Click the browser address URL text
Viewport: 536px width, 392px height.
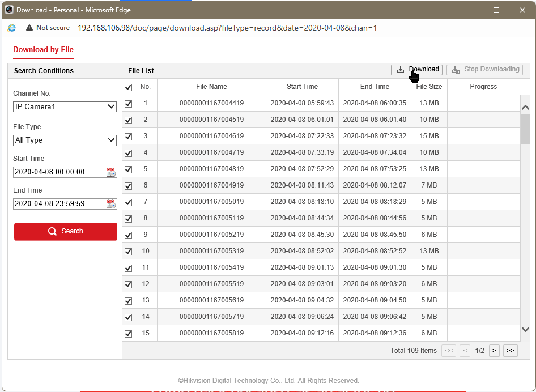pyautogui.click(x=227, y=28)
